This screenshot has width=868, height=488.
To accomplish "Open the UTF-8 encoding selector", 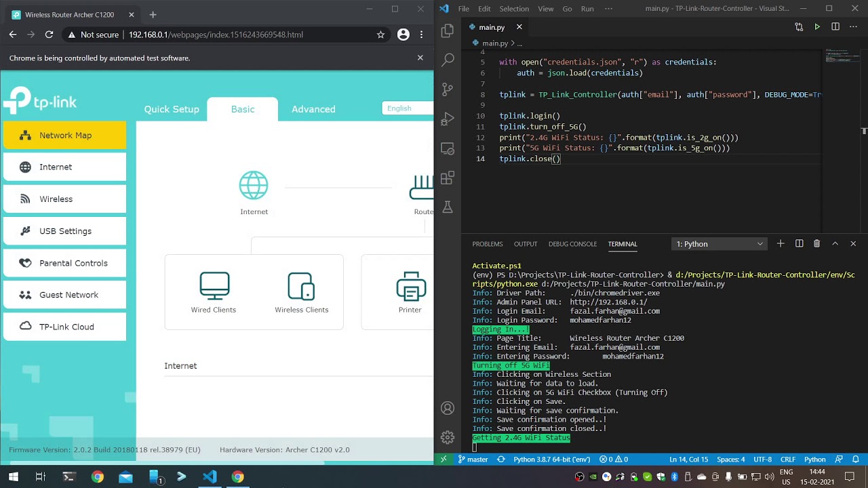I will click(762, 460).
